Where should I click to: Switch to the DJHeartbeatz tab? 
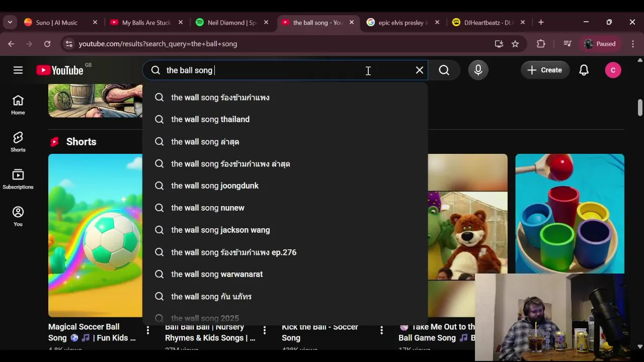[x=488, y=23]
